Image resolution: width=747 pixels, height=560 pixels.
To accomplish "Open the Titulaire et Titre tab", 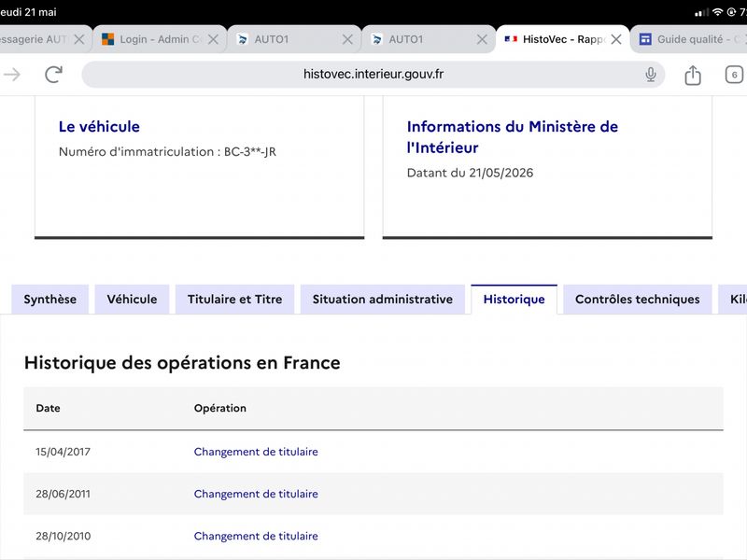I will tap(235, 299).
